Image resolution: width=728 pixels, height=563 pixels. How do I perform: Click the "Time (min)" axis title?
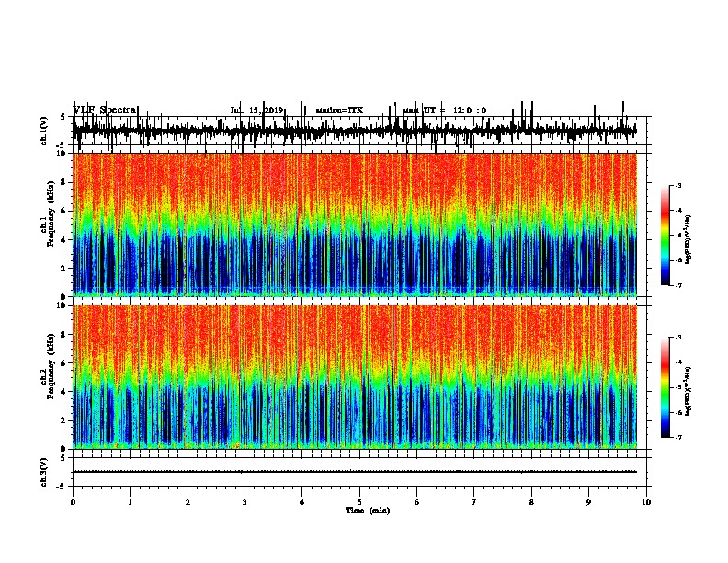(368, 511)
